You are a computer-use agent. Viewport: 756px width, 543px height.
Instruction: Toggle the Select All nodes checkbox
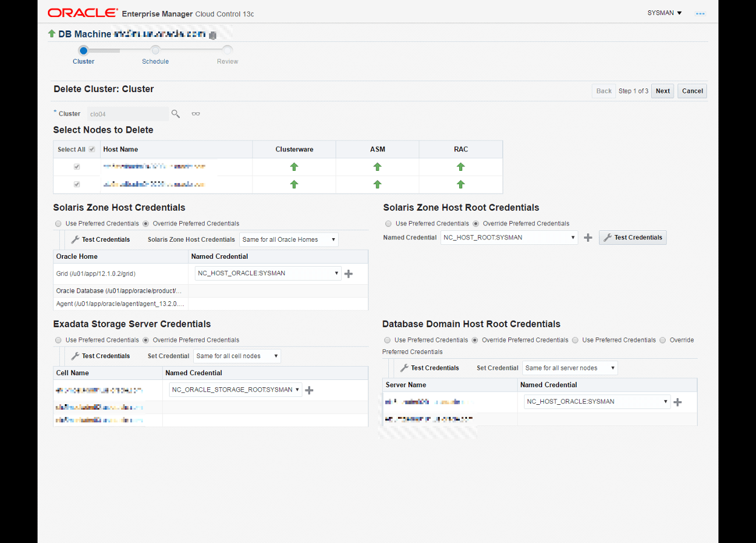92,150
